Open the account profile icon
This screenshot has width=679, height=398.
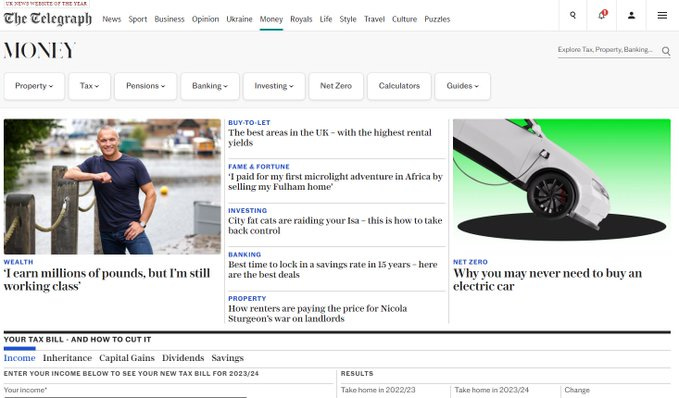coord(631,16)
